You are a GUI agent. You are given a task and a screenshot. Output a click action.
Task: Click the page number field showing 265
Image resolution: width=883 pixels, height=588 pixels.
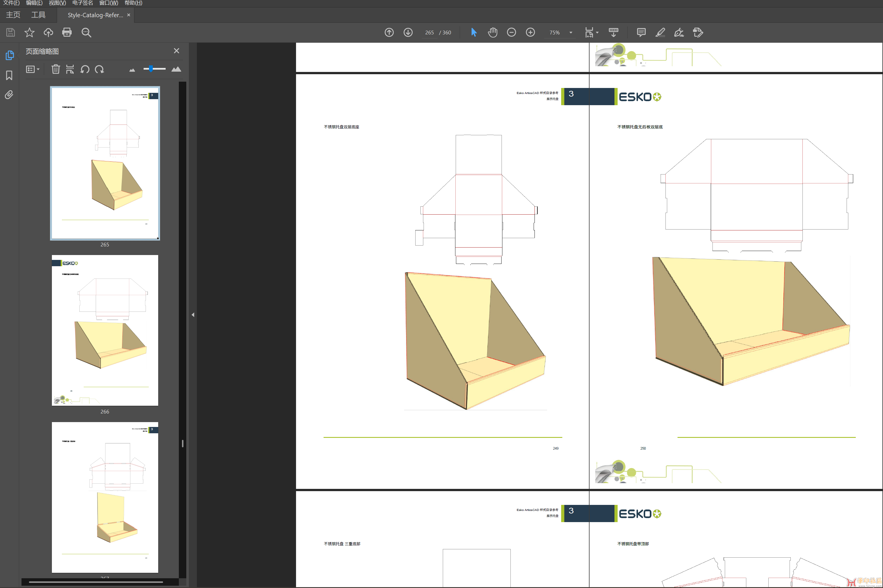click(x=429, y=33)
